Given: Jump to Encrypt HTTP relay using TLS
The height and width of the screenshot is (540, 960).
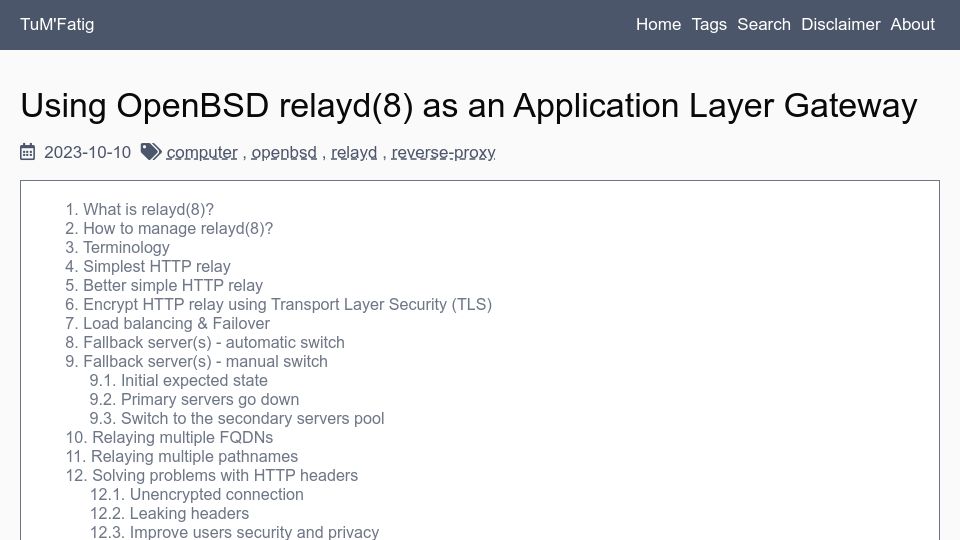Looking at the screenshot, I should pyautogui.click(x=288, y=304).
